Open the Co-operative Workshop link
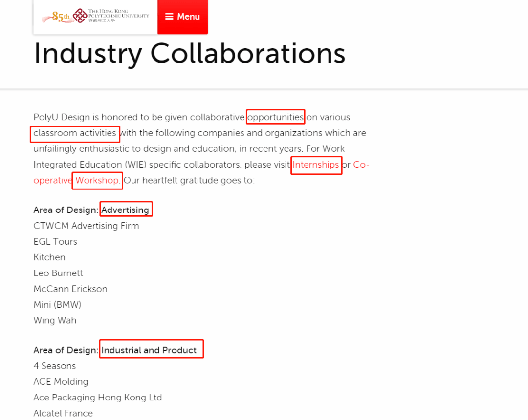 coord(97,180)
